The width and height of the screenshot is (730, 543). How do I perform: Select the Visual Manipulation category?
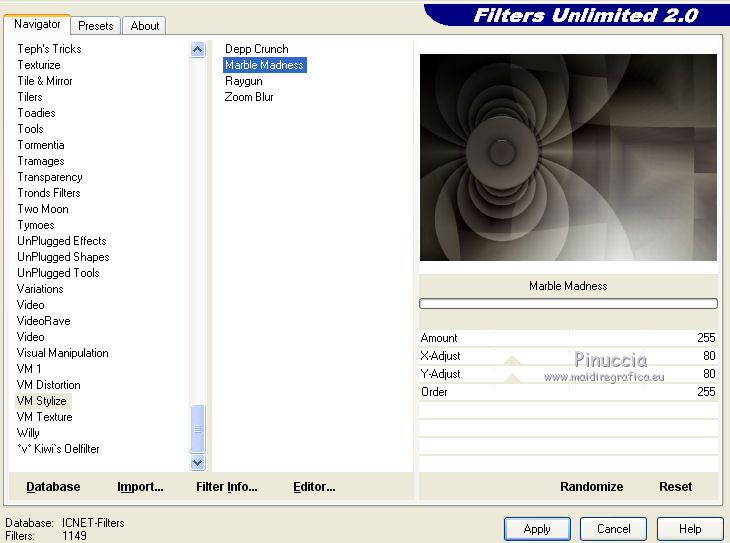[62, 353]
